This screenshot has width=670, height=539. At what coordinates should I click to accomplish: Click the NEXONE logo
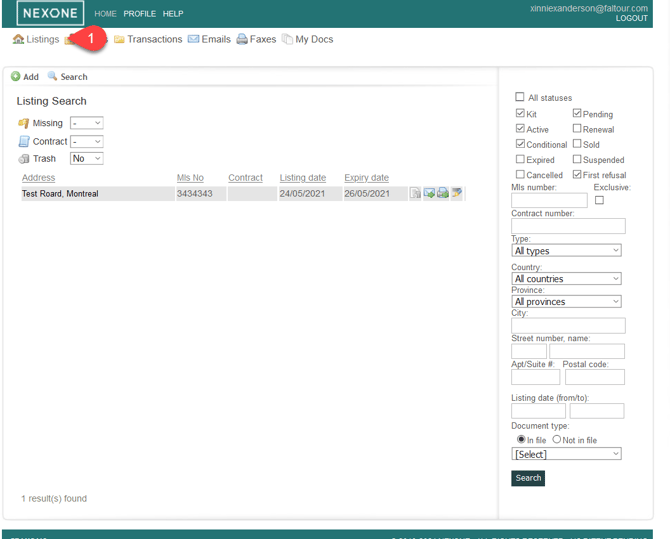50,13
